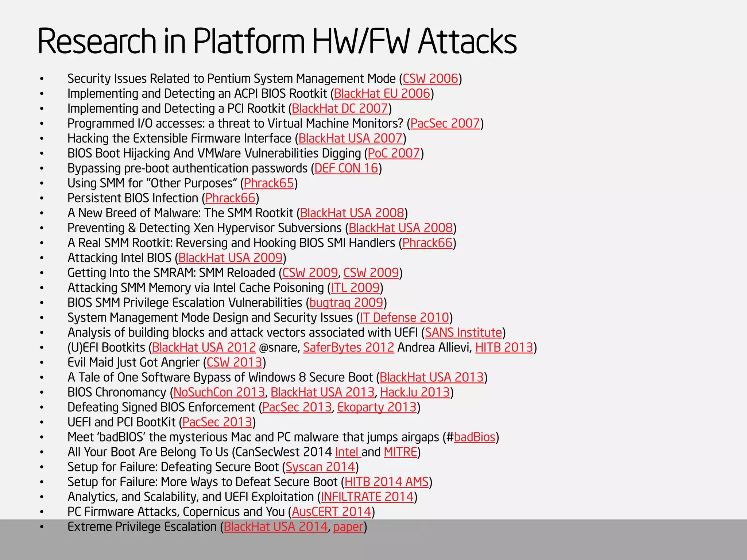Open the SaferBytes 2012 link

tap(349, 348)
